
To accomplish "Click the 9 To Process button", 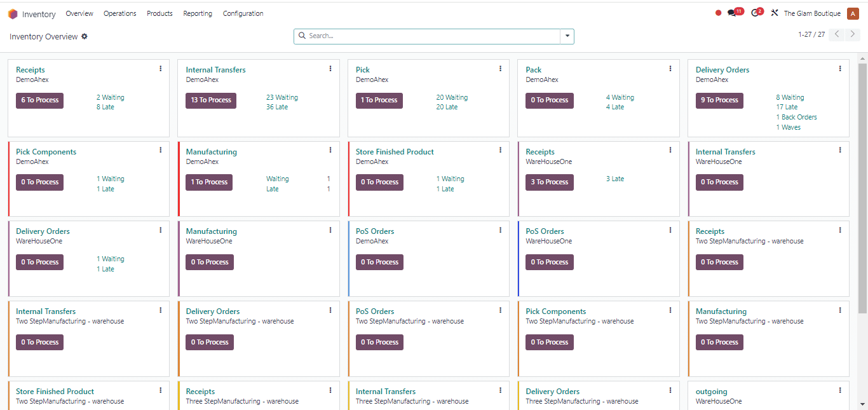I will coord(719,100).
